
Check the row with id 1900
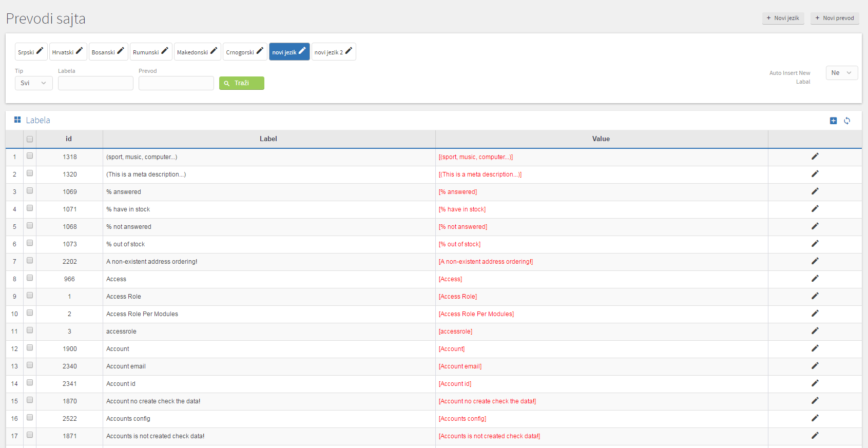30,348
